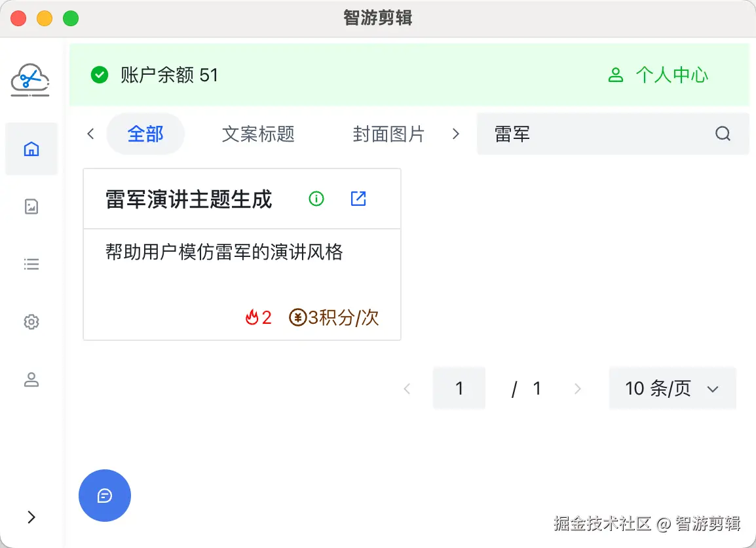Switch to the 封面图片 tab
Image resolution: width=756 pixels, height=548 pixels.
pos(388,134)
